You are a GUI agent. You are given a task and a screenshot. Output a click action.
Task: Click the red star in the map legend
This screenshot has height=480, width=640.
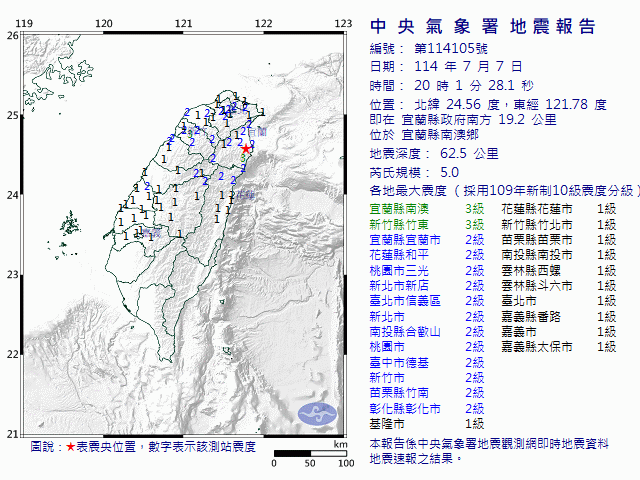tap(71, 447)
